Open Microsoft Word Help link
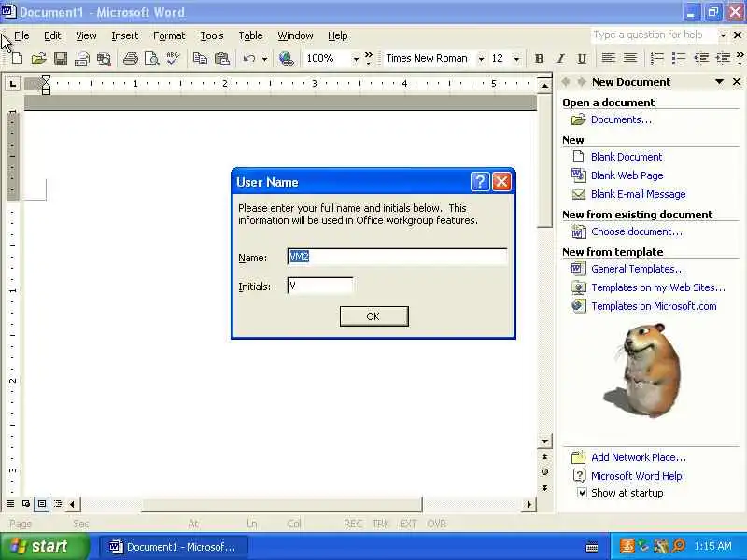This screenshot has width=747, height=560. point(637,476)
